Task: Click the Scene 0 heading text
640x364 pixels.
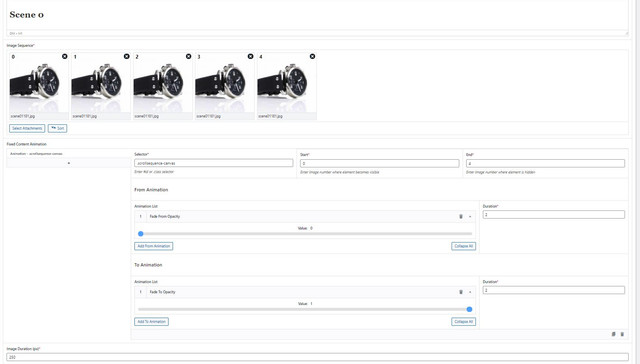Action: (x=27, y=15)
